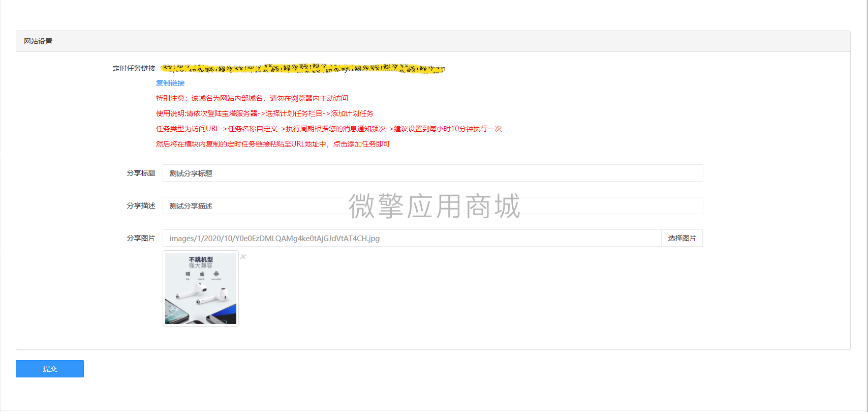Open the earphone share image thumbnail

(x=201, y=288)
